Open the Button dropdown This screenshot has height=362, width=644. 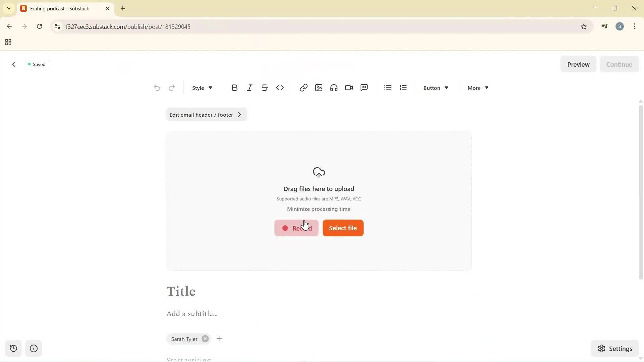(435, 87)
